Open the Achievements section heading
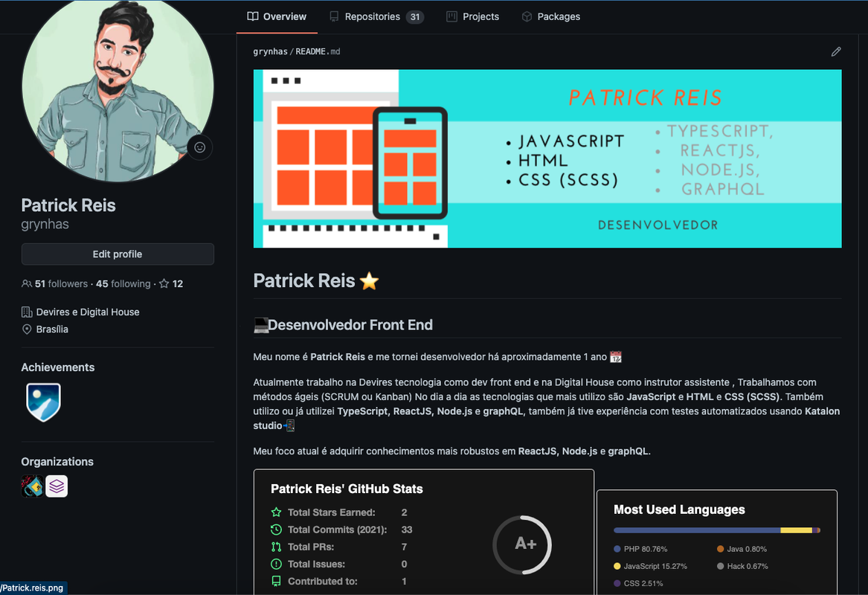This screenshot has height=595, width=868. [57, 367]
